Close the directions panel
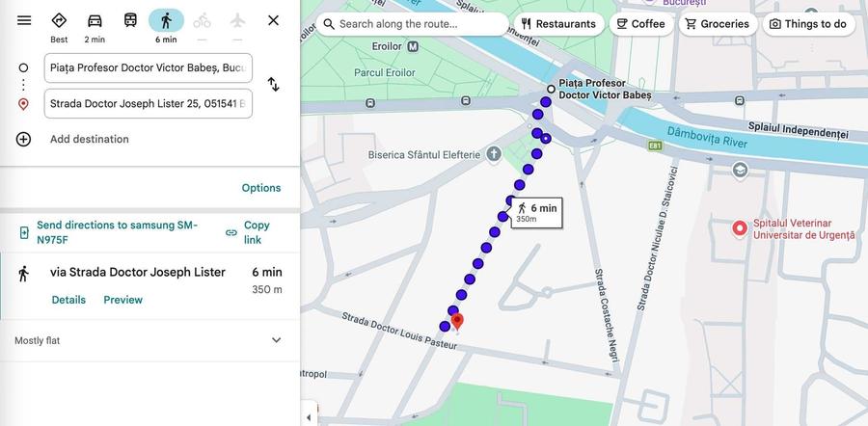Image resolution: width=868 pixels, height=426 pixels. [274, 21]
